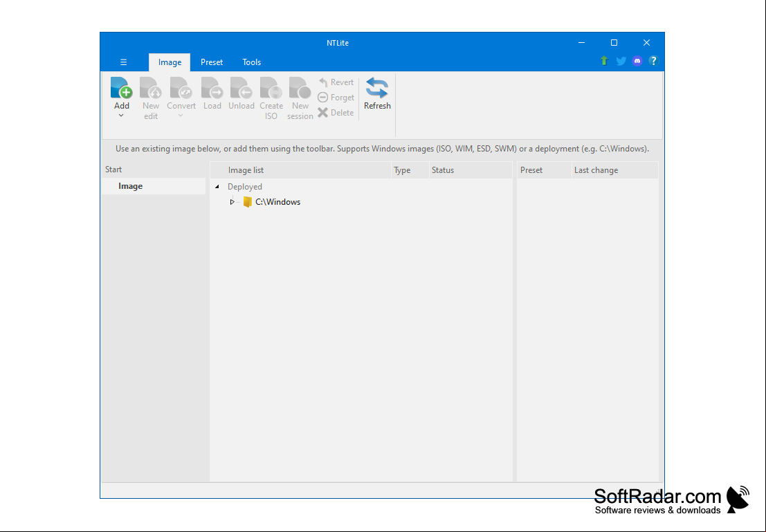Image resolution: width=766 pixels, height=532 pixels.
Task: Click the Preset column header
Action: (x=544, y=170)
